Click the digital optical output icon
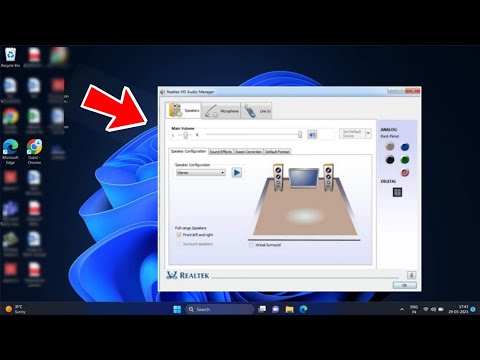The width and height of the screenshot is (480, 360). tap(397, 192)
